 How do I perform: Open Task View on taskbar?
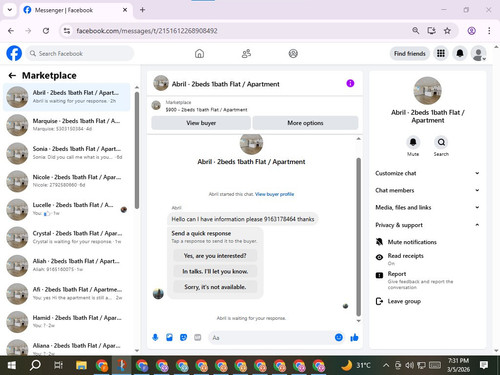click(58, 365)
